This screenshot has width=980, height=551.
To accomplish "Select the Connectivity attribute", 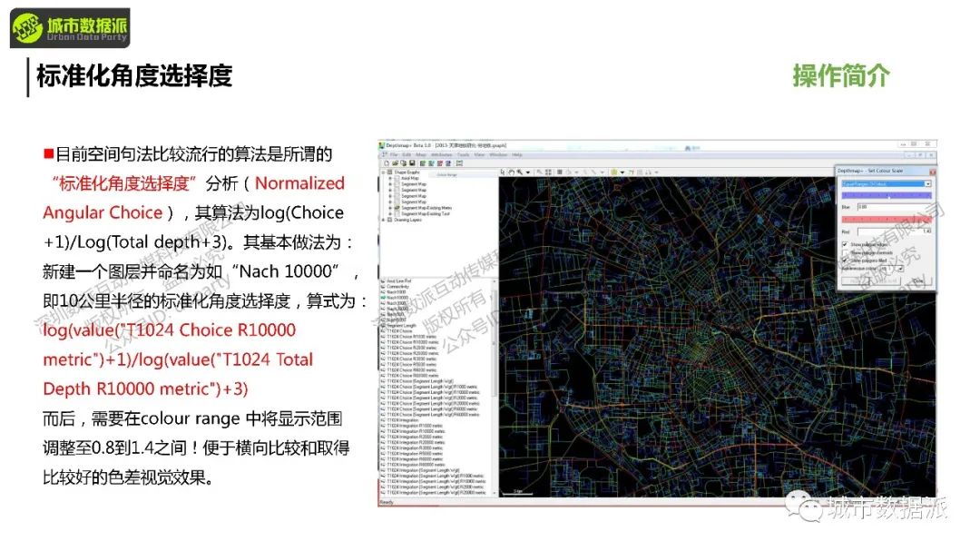I will tap(397, 287).
